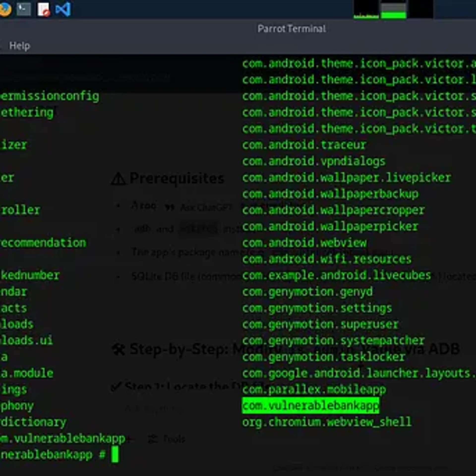Open Firefox from the top panel
Viewport: 476px width, 476px height.
[x=5, y=9]
